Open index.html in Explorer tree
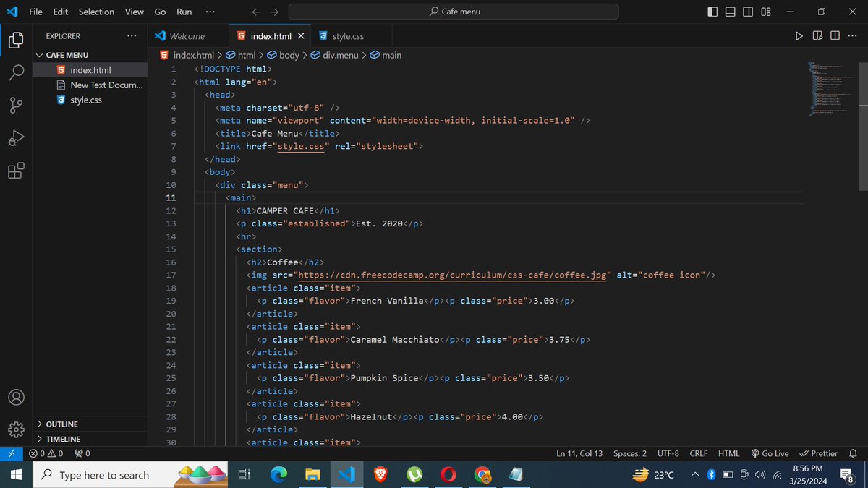Screen dimensions: 868x488 (x=90, y=70)
